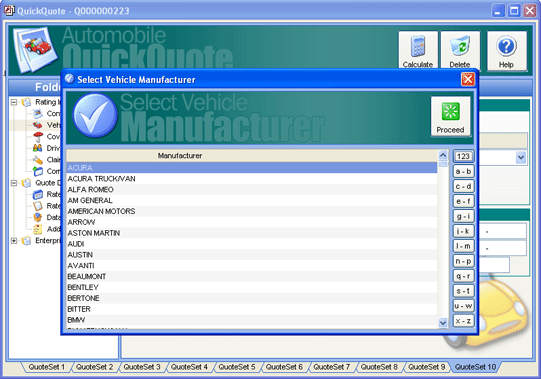Viewport: 541px width, 379px height.
Task: Switch to QuoteSet 4 tab
Action: click(189, 367)
